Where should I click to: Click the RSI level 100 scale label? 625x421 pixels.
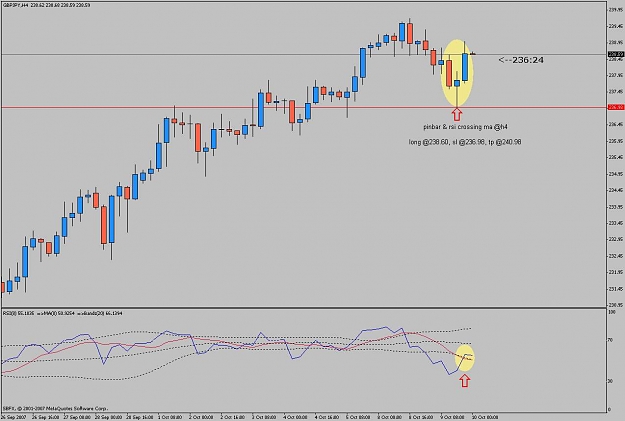[x=611, y=313]
